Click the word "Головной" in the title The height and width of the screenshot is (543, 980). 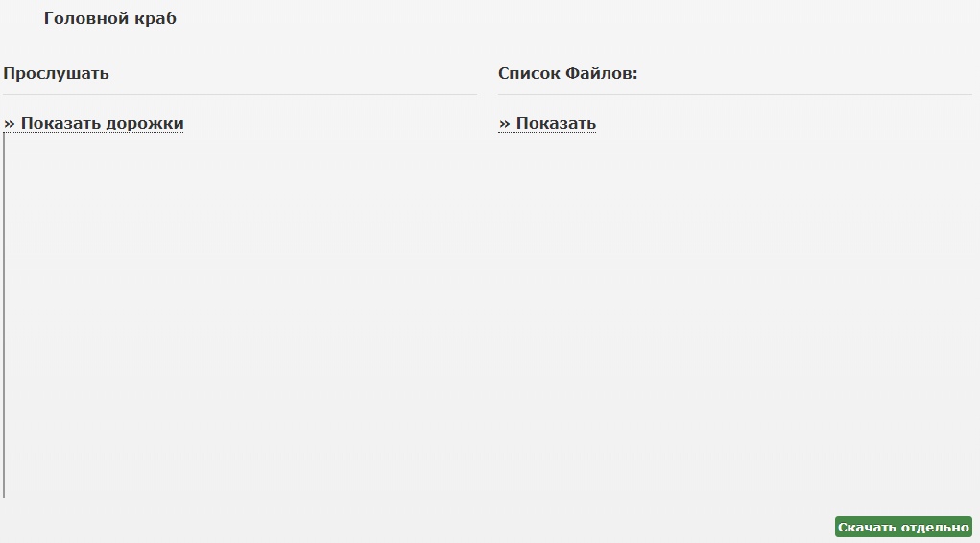87,19
